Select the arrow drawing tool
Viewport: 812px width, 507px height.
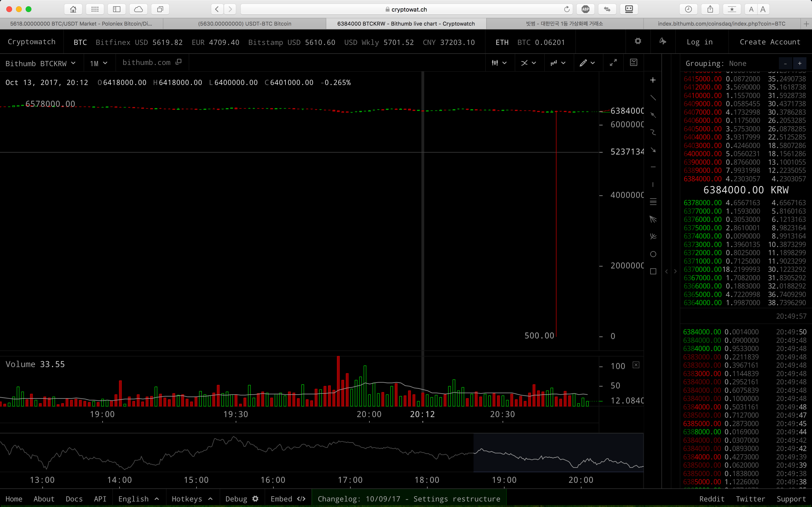[x=653, y=149]
